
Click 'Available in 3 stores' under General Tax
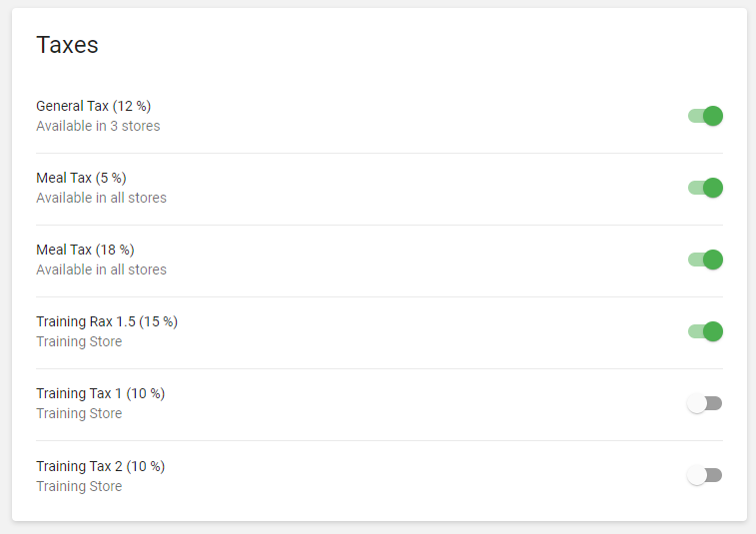click(x=98, y=126)
